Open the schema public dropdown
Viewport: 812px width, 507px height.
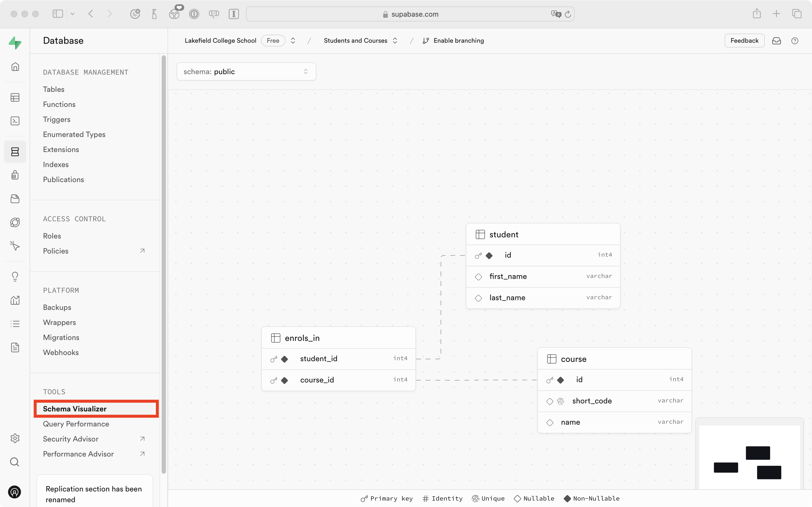point(246,71)
